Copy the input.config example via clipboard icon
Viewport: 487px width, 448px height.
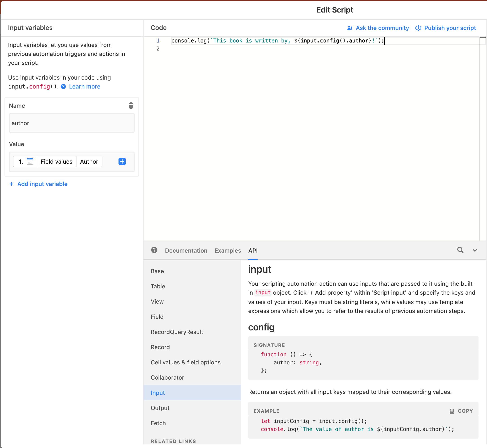pyautogui.click(x=452, y=411)
